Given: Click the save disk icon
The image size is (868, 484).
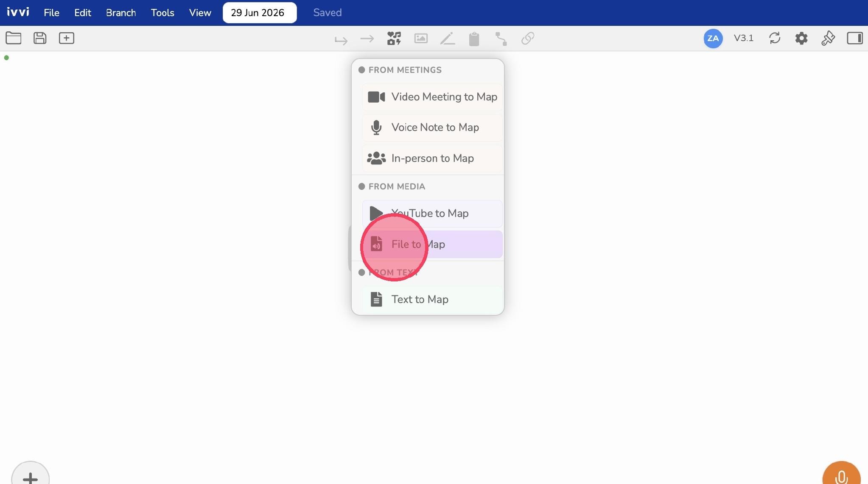Looking at the screenshot, I should click(x=40, y=38).
